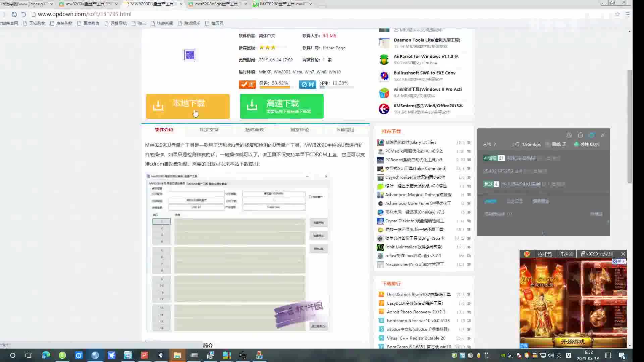Select the 下载地址 tab
This screenshot has width=644, height=362.
pos(345,130)
